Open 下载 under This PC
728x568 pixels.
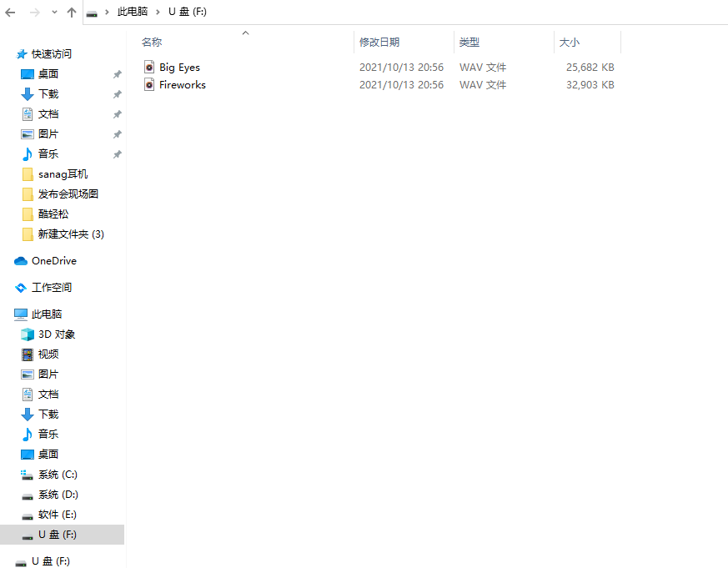pos(48,415)
